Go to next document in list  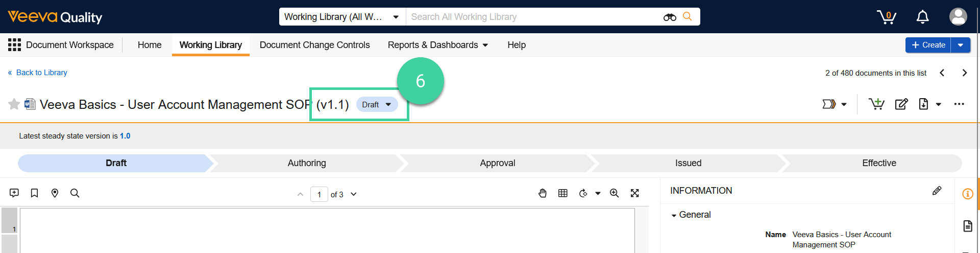click(964, 73)
